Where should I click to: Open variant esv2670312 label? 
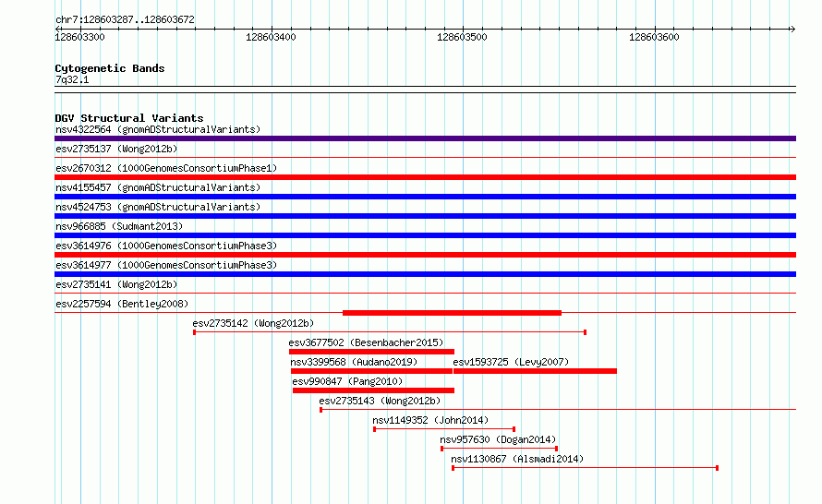pyautogui.click(x=166, y=168)
